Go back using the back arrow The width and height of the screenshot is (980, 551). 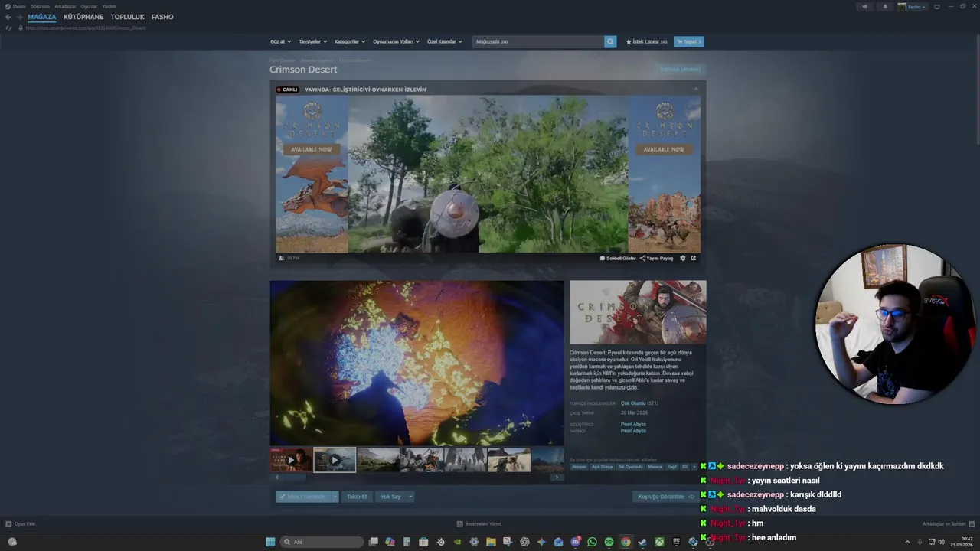[8, 17]
